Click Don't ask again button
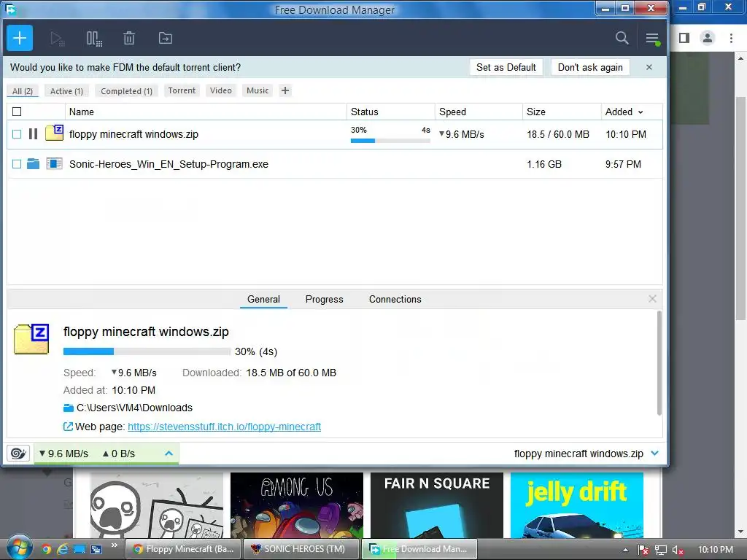Screen dimensions: 747x560 [590, 67]
